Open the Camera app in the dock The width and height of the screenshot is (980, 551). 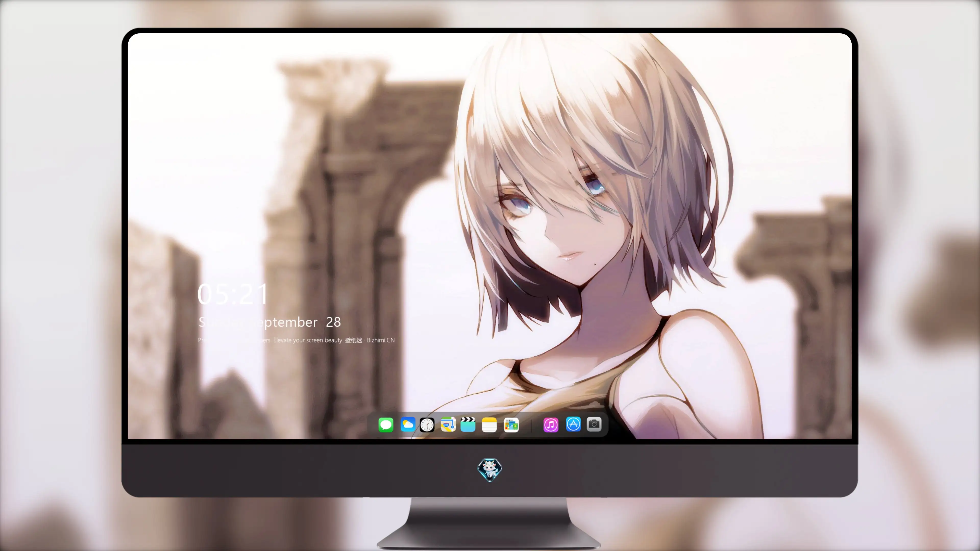tap(594, 424)
